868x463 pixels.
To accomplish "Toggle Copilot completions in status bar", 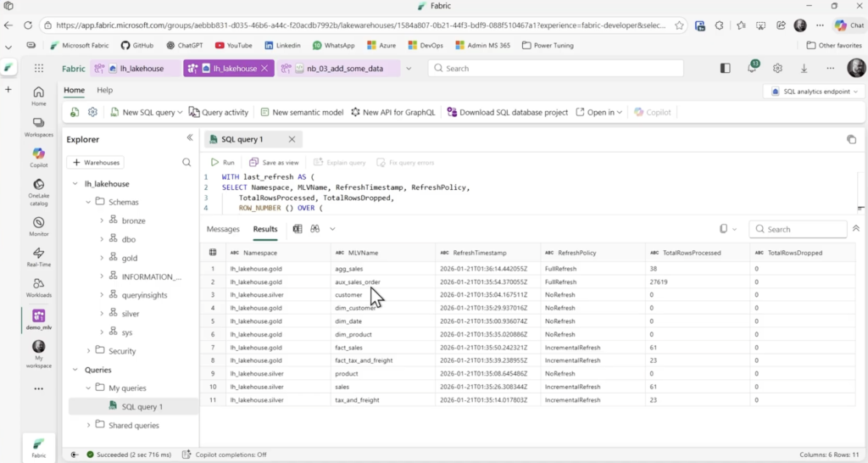I will click(x=225, y=455).
